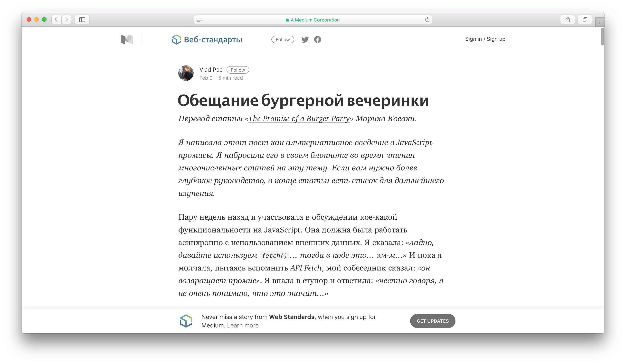Open Vlad Poe's avatar photo
626x364 pixels.
(x=186, y=73)
